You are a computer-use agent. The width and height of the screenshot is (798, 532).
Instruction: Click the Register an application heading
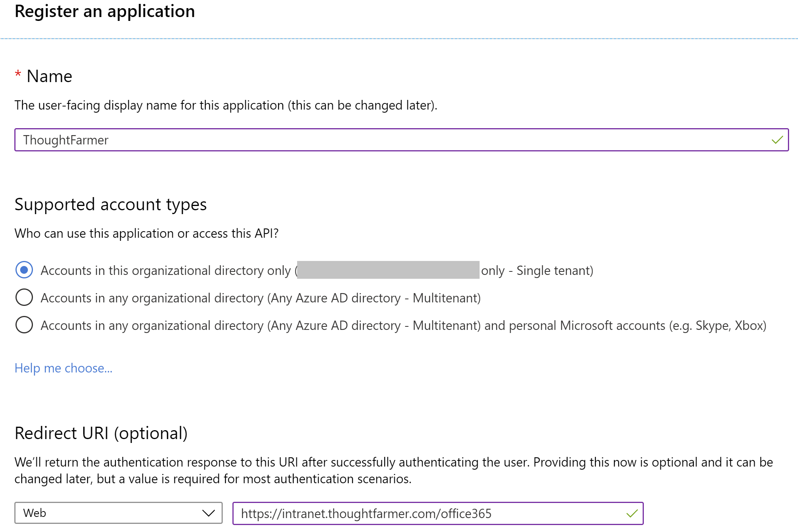click(x=105, y=11)
